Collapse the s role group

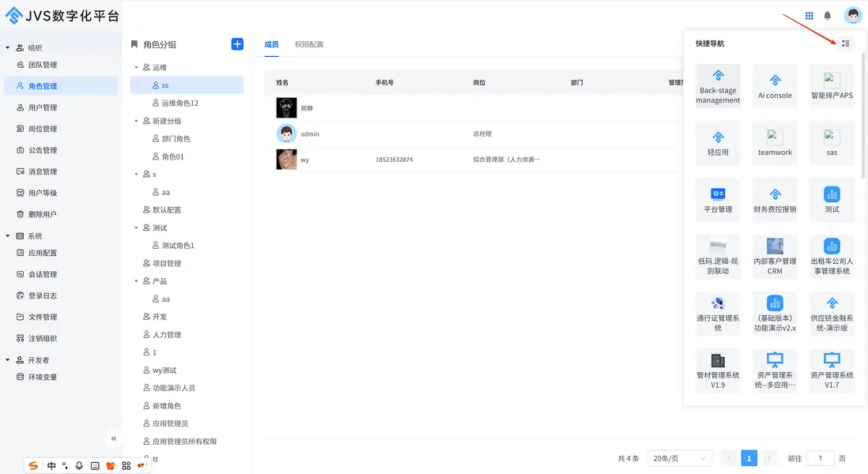click(x=136, y=175)
